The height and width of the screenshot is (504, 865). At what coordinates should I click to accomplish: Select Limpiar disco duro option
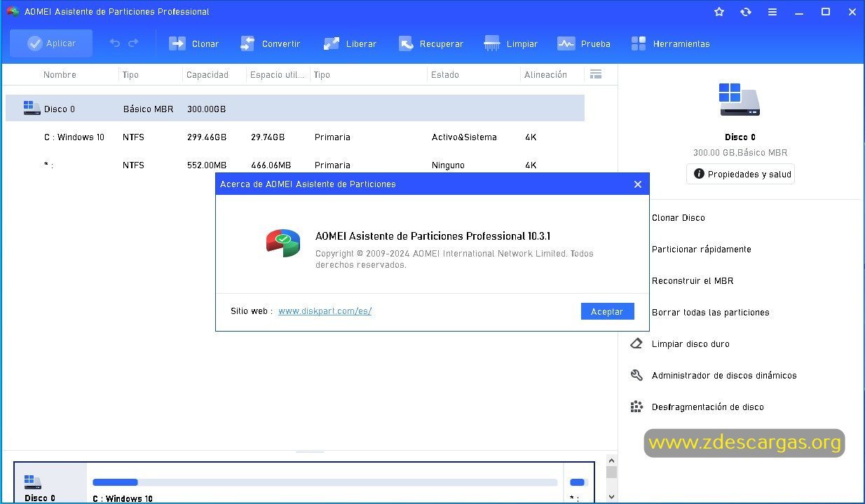point(690,344)
